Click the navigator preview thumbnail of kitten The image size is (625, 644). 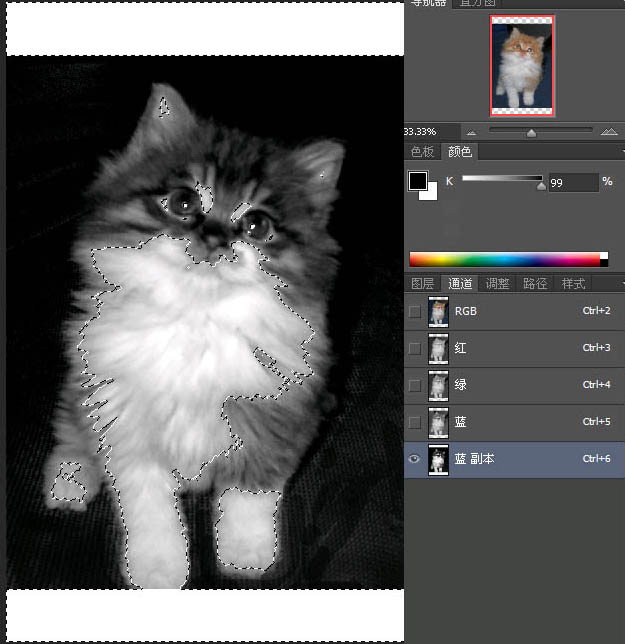click(x=521, y=64)
